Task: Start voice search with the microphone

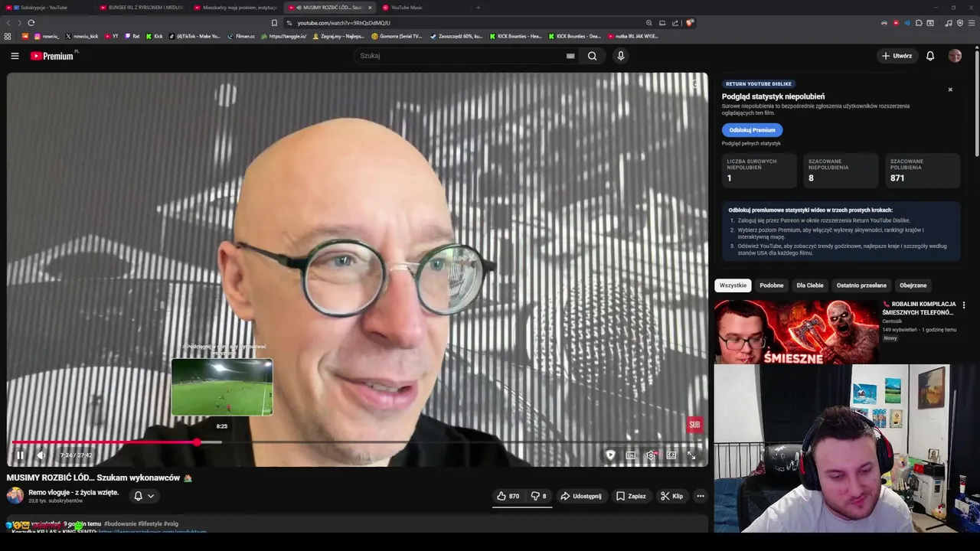Action: click(621, 56)
